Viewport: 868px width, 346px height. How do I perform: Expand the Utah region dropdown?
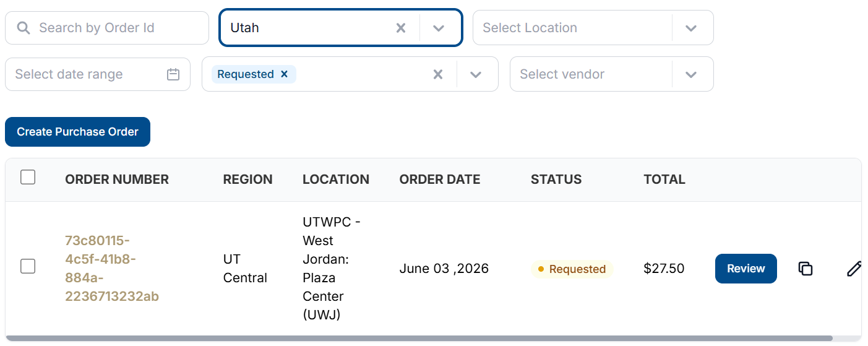pyautogui.click(x=439, y=28)
